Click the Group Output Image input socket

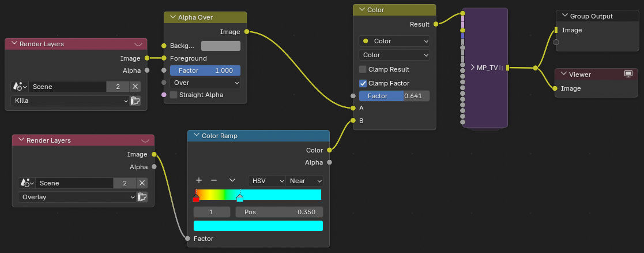tap(556, 30)
